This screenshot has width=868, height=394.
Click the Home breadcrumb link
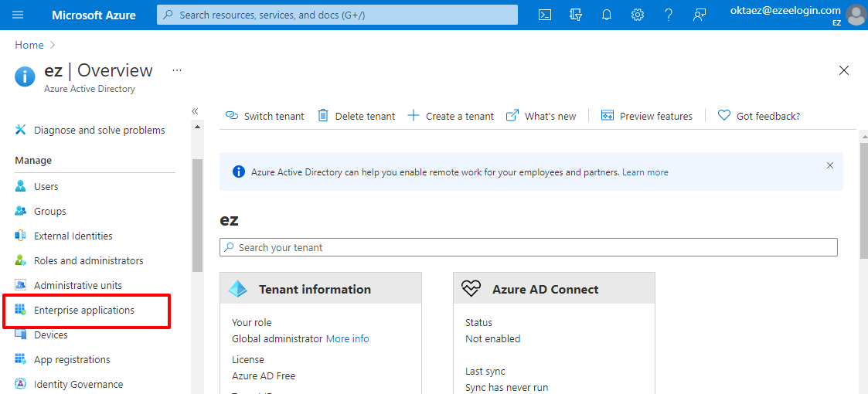[29, 46]
